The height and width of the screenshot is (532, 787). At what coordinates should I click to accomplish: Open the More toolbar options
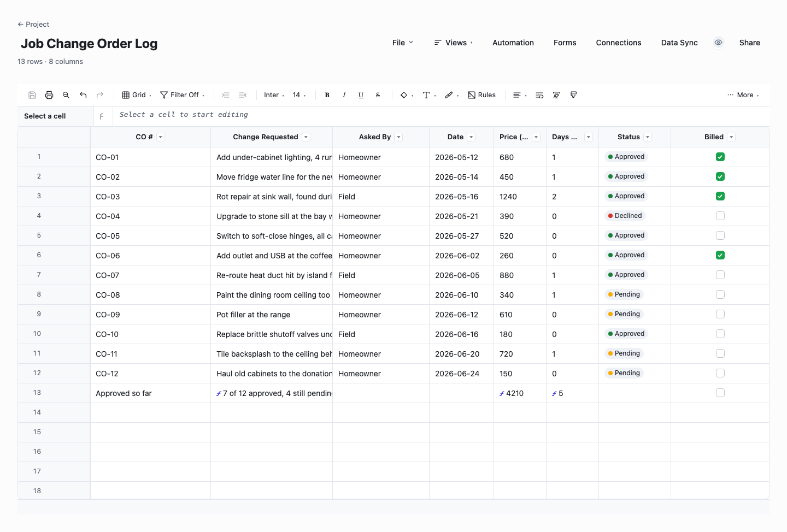pos(743,95)
